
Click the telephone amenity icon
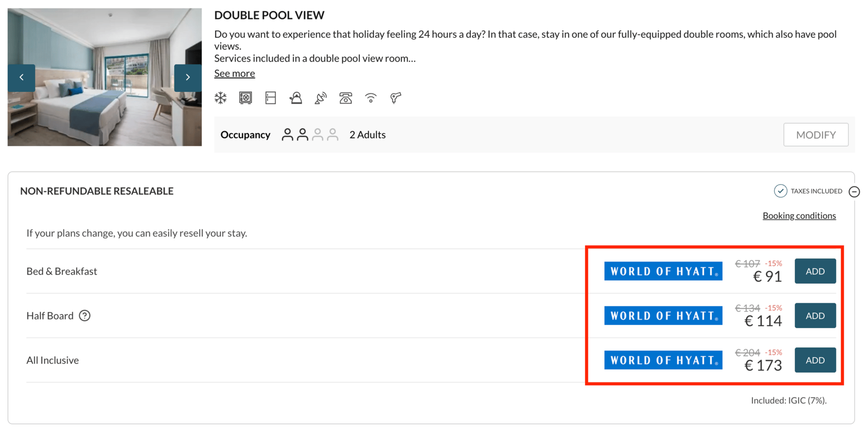click(x=346, y=98)
